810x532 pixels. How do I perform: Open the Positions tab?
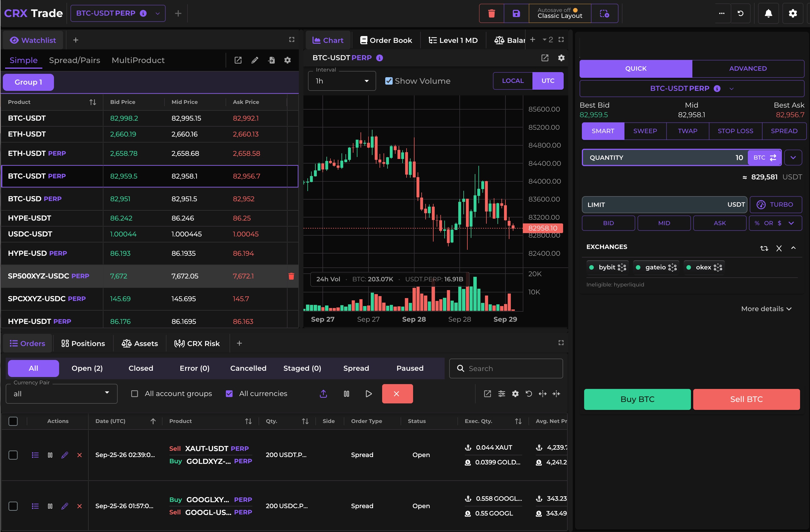(83, 344)
